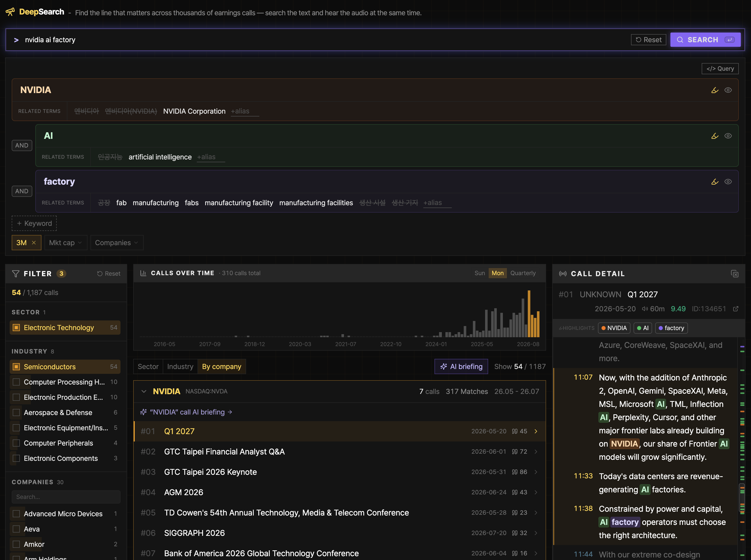Group results by Sector

148,366
